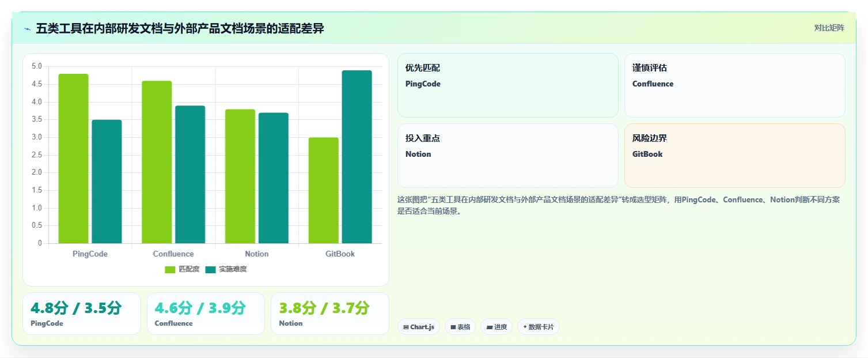Open the 优先匹配 PingCode card
868x358 pixels.
(507, 85)
